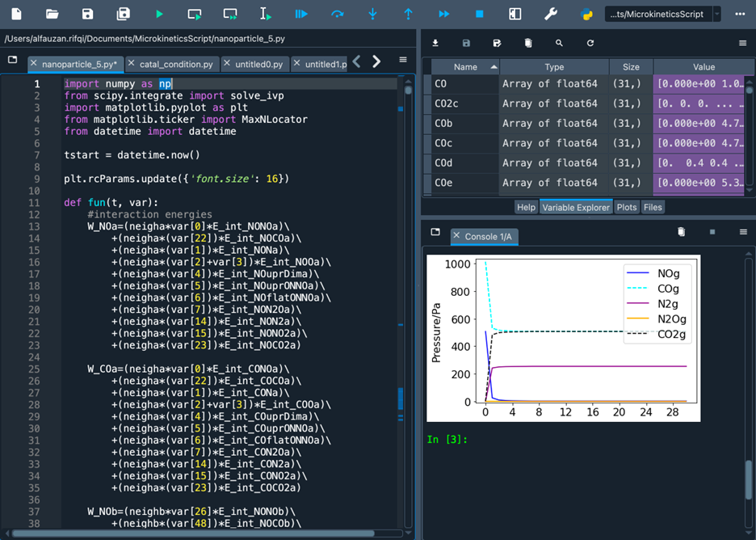Browse tabs in the console pane
The width and height of the screenshot is (756, 540).
pos(435,232)
